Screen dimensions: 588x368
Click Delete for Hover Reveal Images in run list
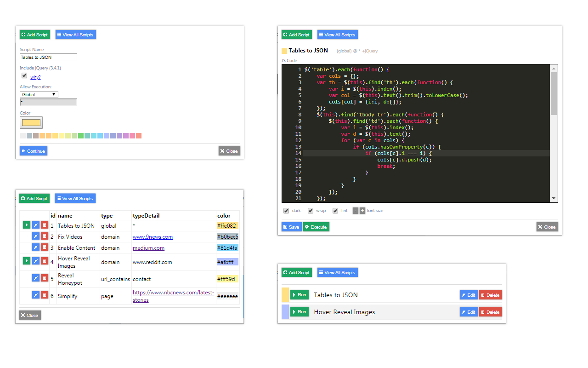tap(491, 312)
